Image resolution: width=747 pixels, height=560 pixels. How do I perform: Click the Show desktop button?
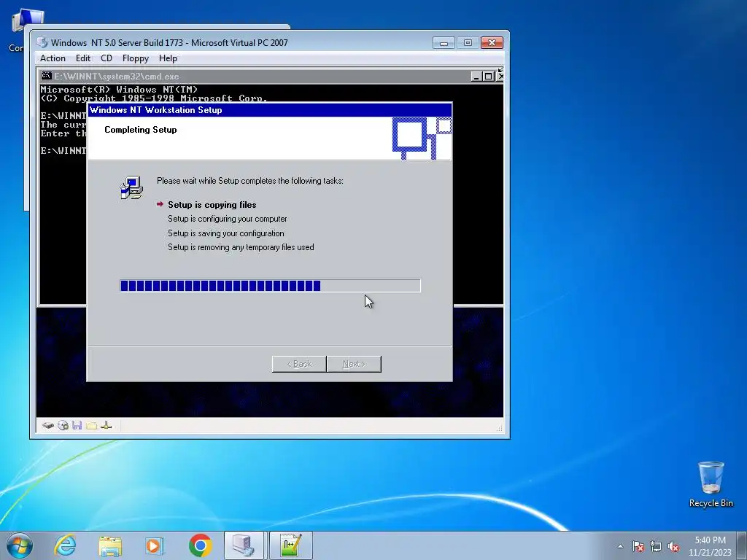(x=742, y=545)
